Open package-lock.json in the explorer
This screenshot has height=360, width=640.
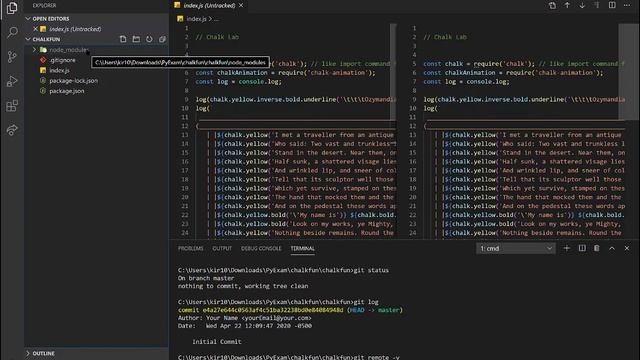[73, 81]
